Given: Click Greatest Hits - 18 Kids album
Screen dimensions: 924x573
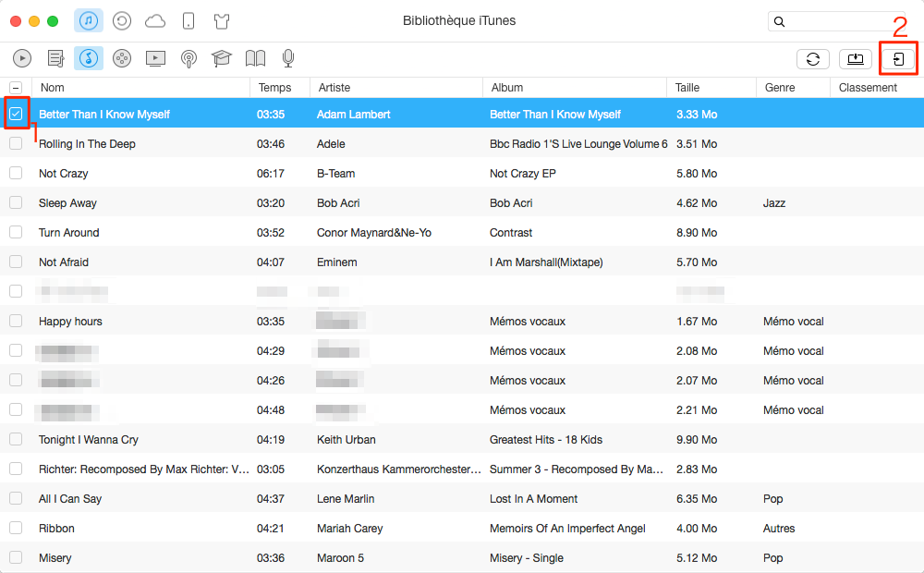Looking at the screenshot, I should (x=546, y=439).
